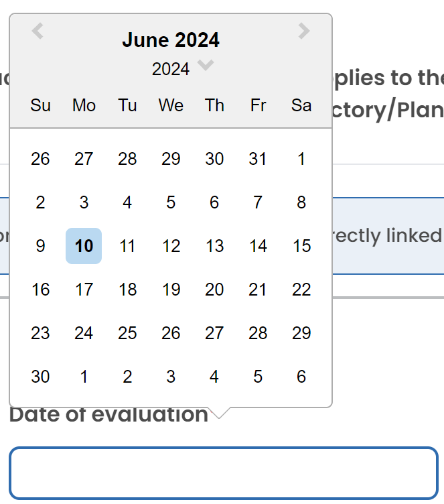Select May 26 from previous month
This screenshot has height=504, width=444.
tap(40, 159)
